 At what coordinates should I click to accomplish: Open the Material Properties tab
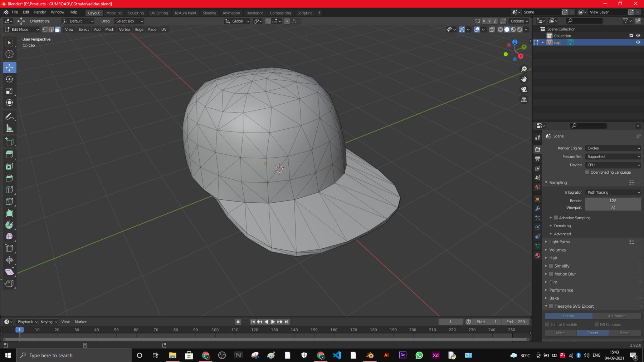[537, 255]
